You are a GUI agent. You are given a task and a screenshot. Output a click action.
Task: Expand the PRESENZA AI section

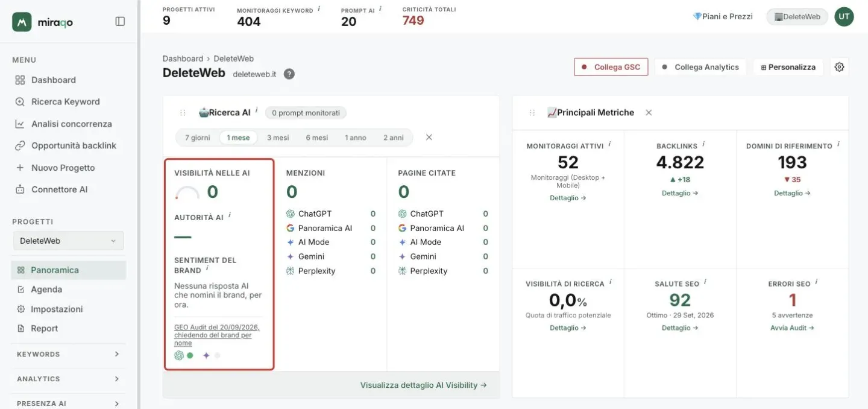(x=68, y=404)
